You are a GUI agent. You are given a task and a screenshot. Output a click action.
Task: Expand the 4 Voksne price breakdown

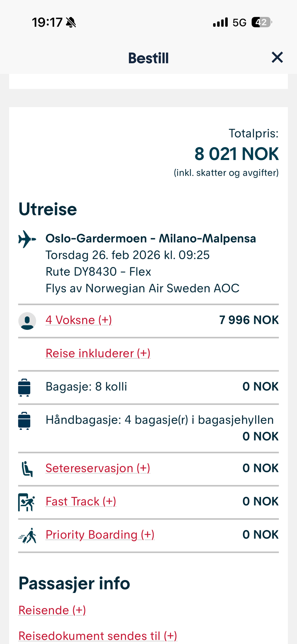[x=79, y=320]
